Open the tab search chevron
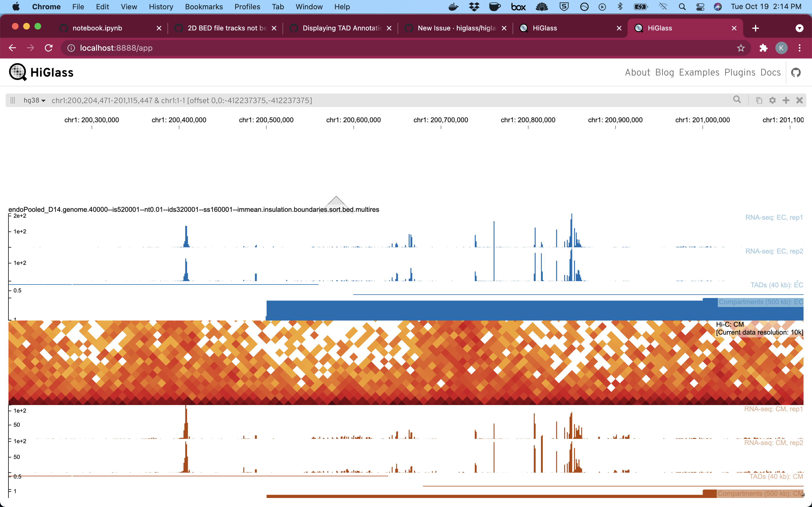The image size is (812, 507). 799,28
